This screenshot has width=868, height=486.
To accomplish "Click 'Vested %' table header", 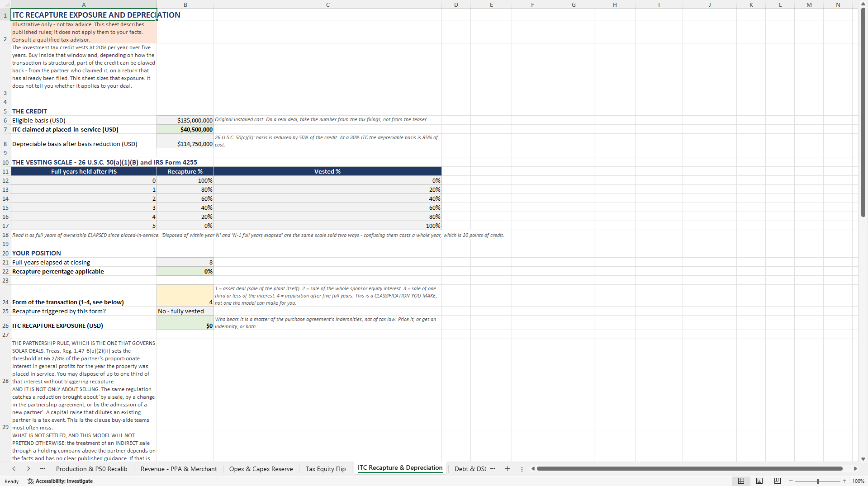I will (x=328, y=171).
